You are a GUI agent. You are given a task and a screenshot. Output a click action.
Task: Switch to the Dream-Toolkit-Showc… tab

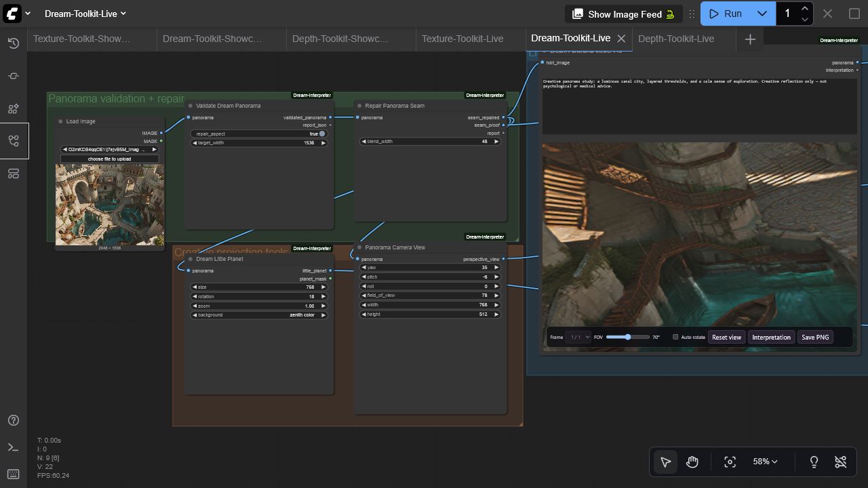tap(212, 39)
